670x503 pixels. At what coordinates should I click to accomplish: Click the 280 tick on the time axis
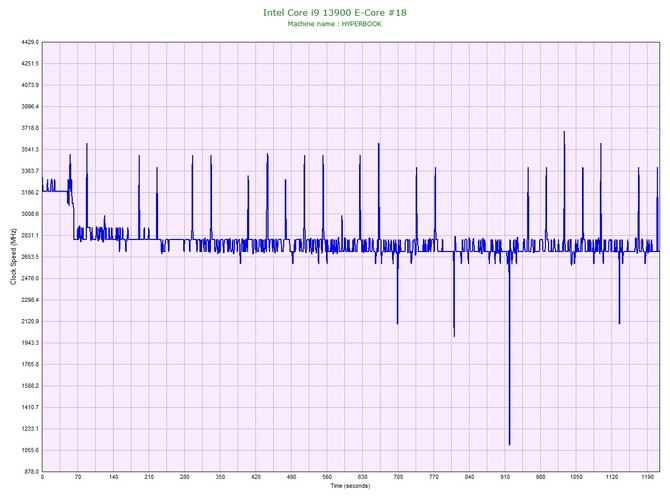click(x=185, y=477)
